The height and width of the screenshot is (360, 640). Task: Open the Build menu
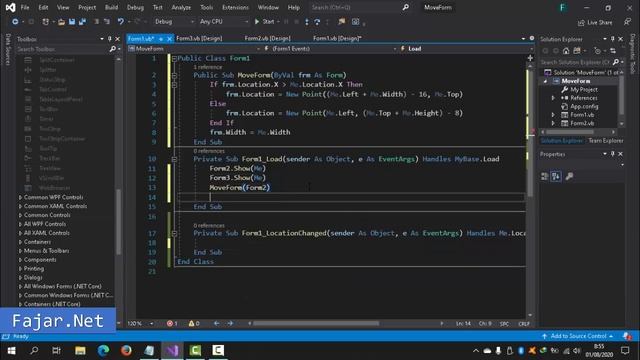[x=111, y=7]
